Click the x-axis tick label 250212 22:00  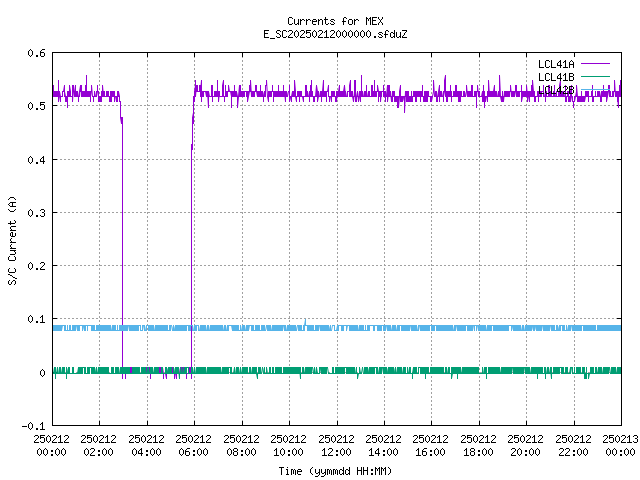(573, 445)
